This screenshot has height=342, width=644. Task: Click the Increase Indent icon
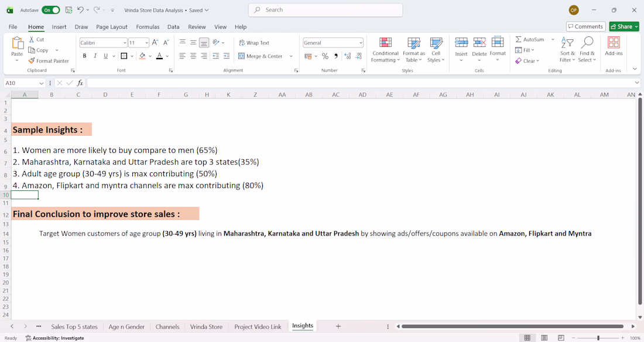click(x=227, y=56)
